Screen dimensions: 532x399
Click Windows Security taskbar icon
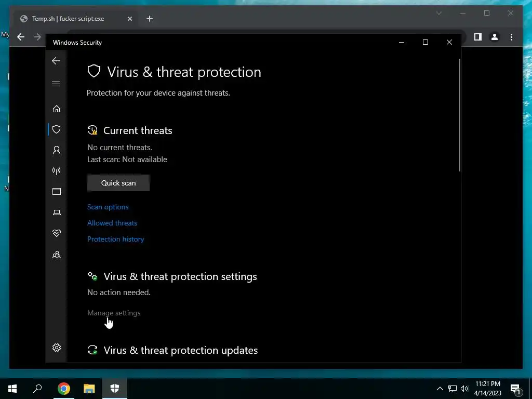(115, 389)
